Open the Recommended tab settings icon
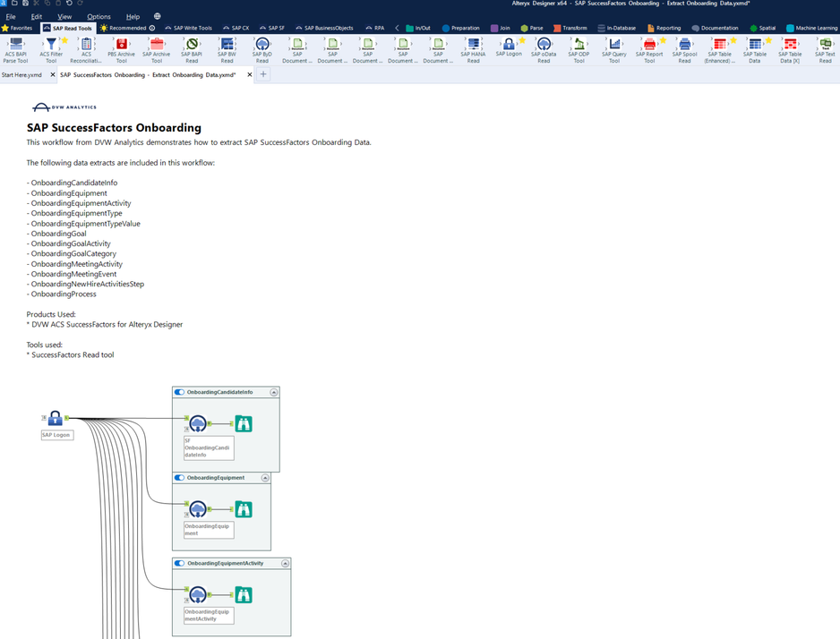The image size is (840, 639). point(152,28)
